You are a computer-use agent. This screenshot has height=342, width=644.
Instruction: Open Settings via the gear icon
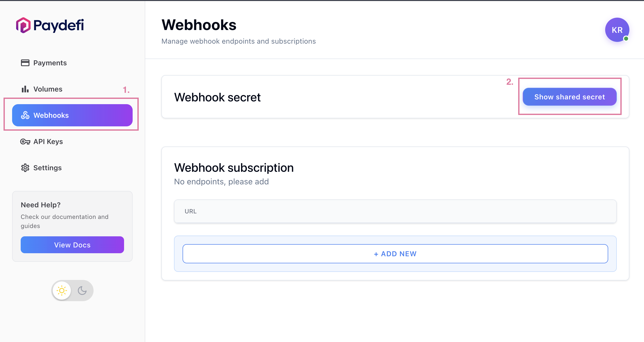pos(25,168)
